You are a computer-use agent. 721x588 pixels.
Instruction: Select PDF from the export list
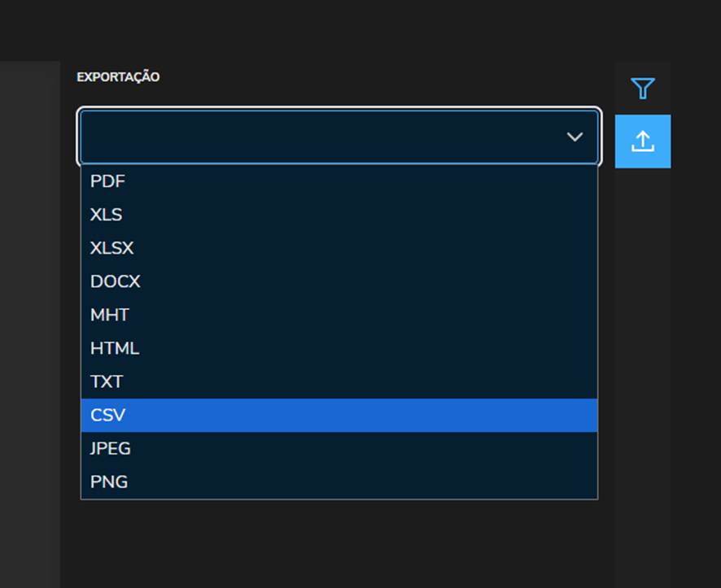point(107,181)
